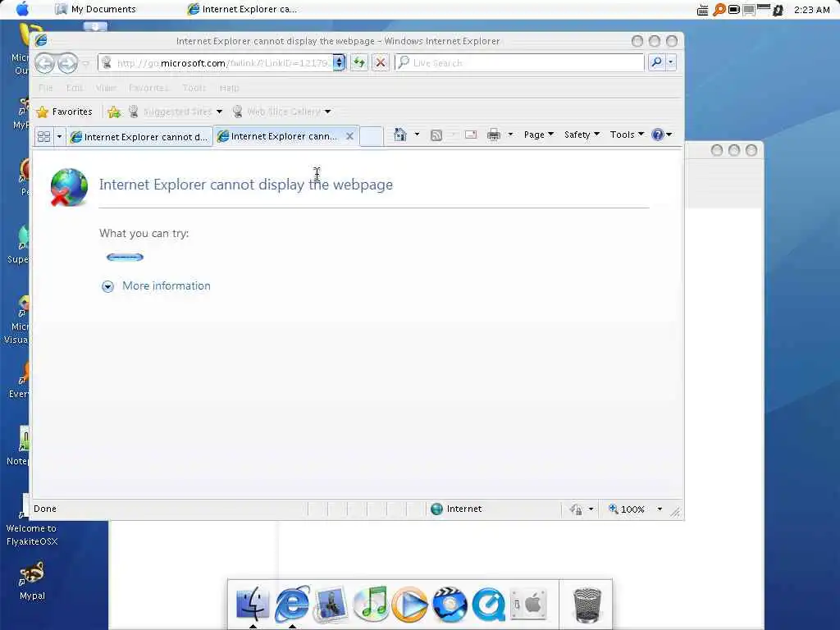Open the Favorites star button

[x=64, y=112]
